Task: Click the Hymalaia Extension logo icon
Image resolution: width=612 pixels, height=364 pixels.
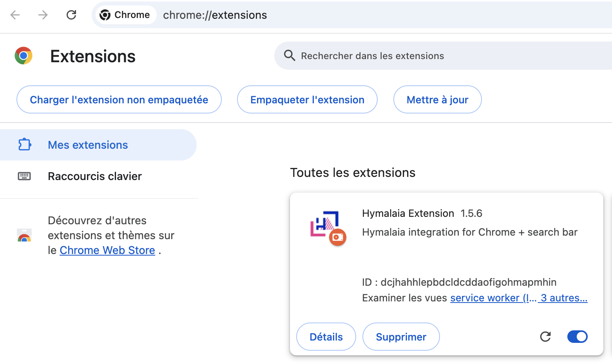Action: tap(324, 223)
